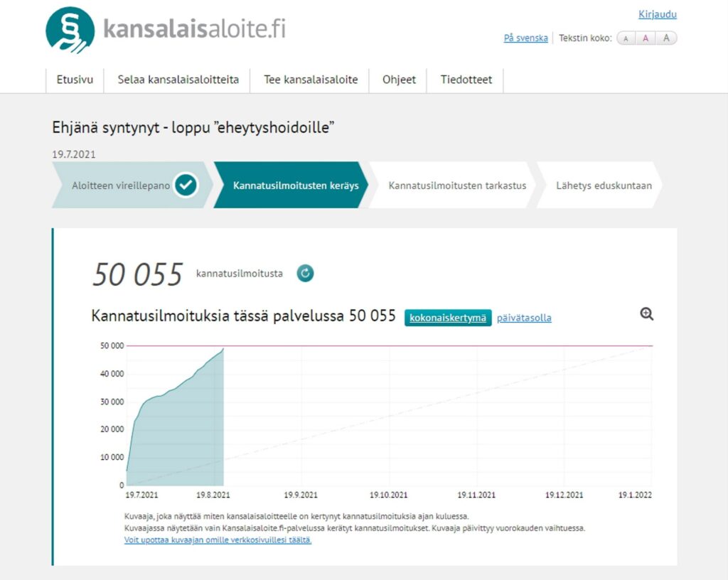Go to Tee kansalaisaloite page
The image size is (728, 580).
pyautogui.click(x=311, y=80)
